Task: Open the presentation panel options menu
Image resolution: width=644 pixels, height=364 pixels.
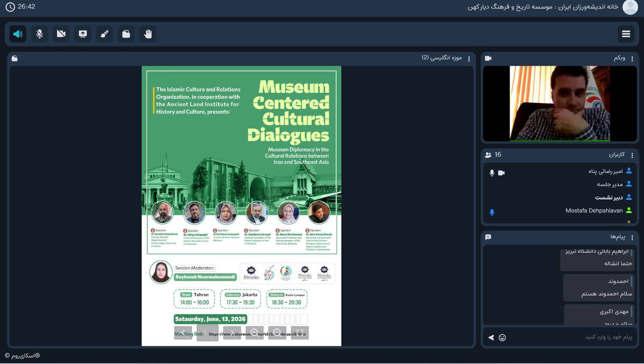Action: point(469,58)
